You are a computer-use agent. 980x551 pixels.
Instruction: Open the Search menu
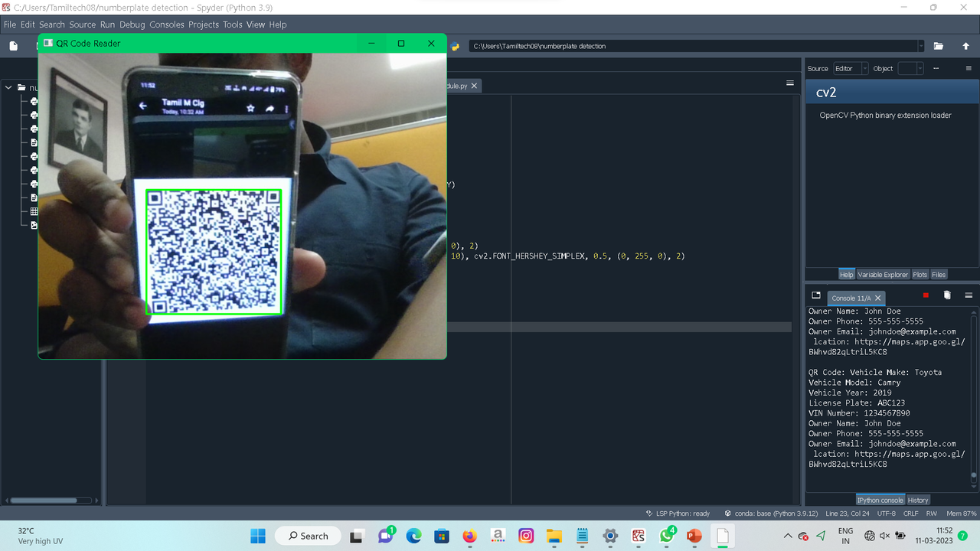[52, 24]
